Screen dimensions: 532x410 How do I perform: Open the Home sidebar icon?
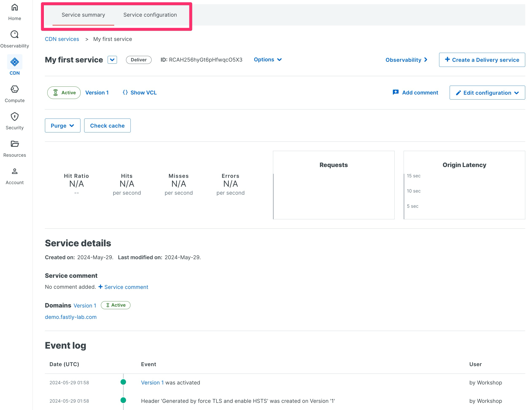15,8
